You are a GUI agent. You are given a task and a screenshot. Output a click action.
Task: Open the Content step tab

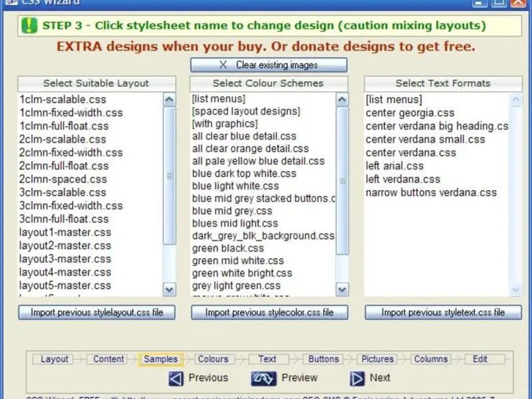click(107, 359)
